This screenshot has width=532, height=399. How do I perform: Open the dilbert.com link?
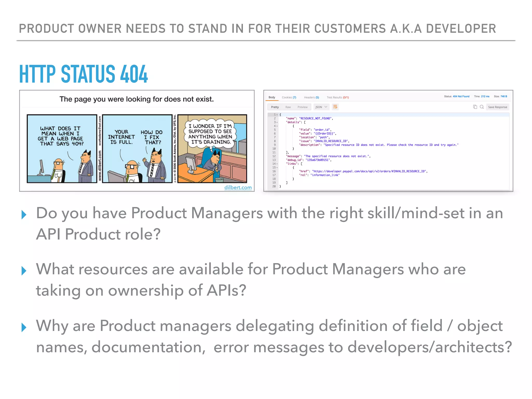point(238,187)
